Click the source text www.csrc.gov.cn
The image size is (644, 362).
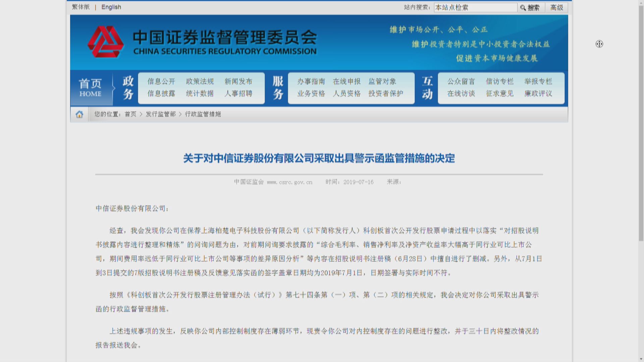290,182
